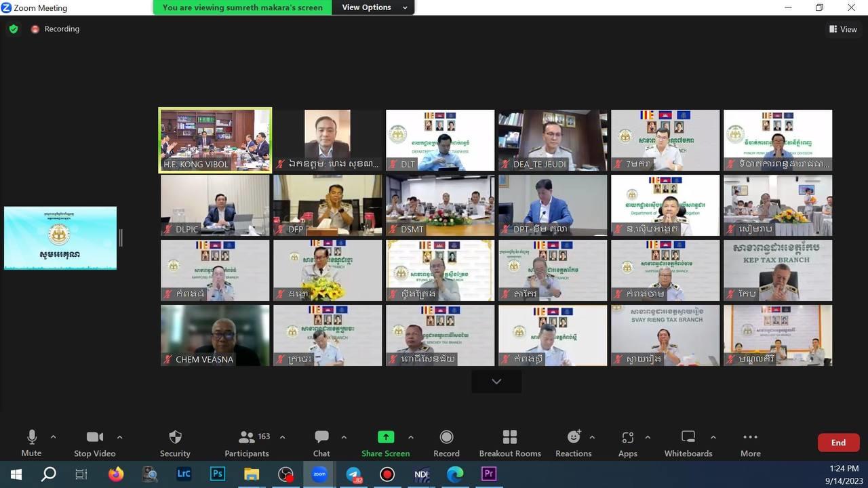Click the red End button

pyautogui.click(x=838, y=443)
